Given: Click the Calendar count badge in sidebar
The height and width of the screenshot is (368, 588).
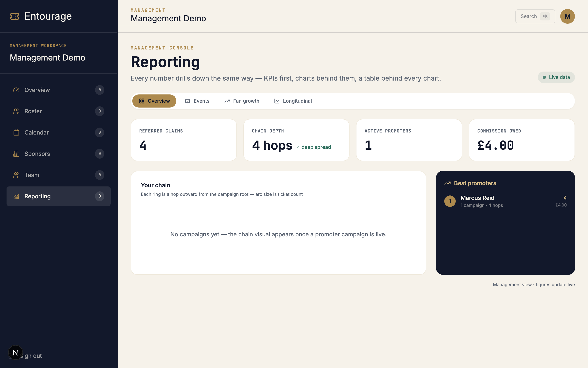Looking at the screenshot, I should [100, 132].
